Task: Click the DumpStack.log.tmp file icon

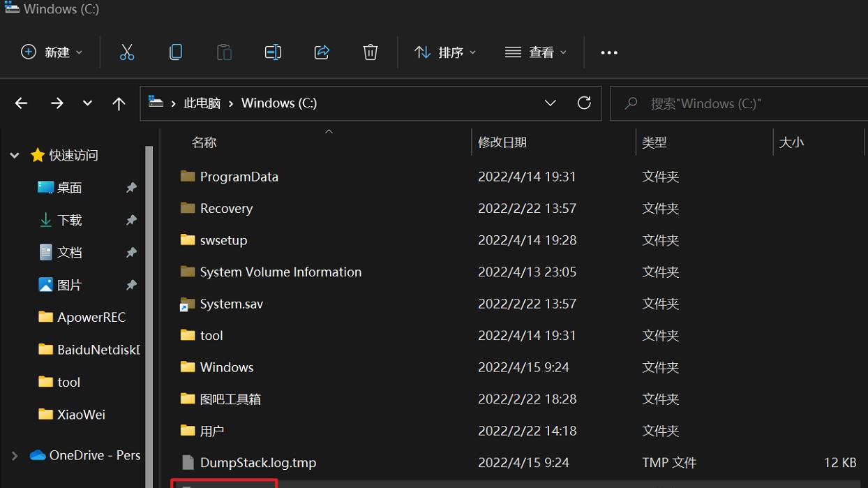Action: tap(187, 462)
